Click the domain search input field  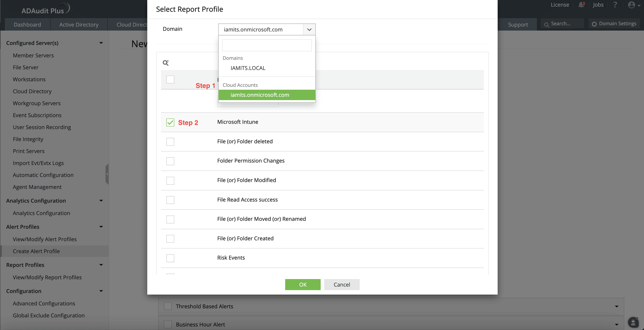coord(267,45)
